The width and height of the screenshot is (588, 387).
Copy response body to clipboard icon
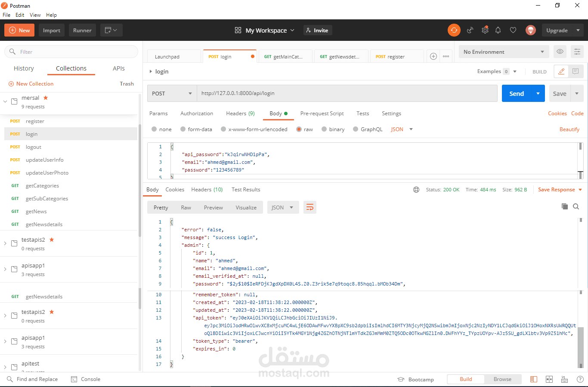564,206
